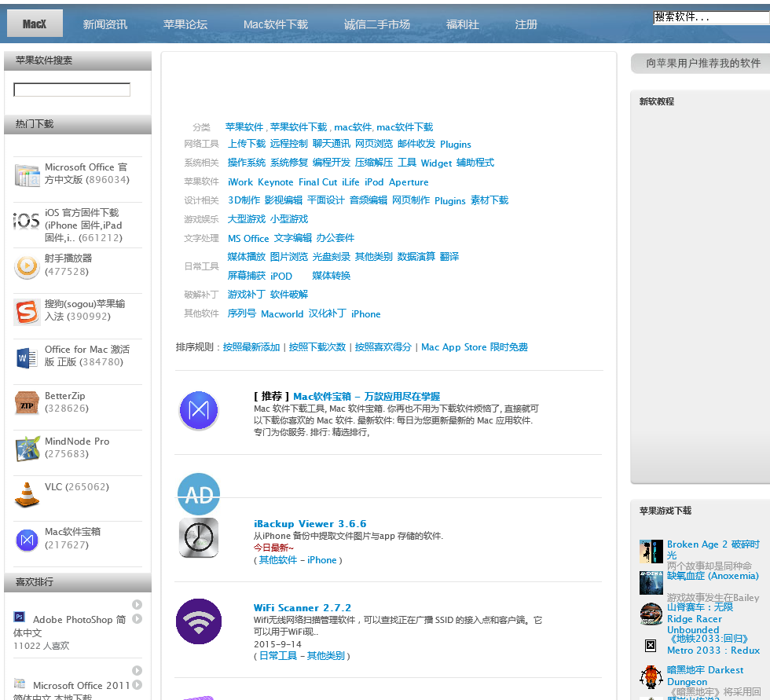Open the Keynote category link
Screen dimensions: 770x700
276,182
